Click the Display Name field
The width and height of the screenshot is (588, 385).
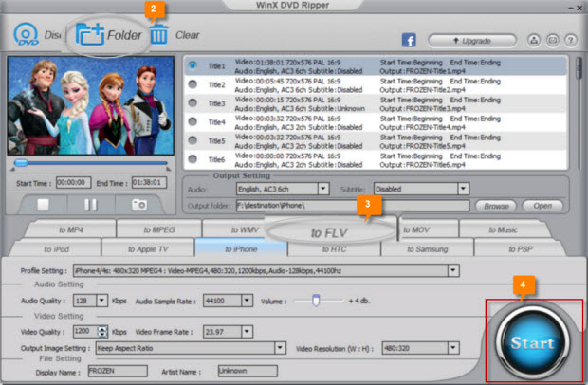(x=118, y=371)
